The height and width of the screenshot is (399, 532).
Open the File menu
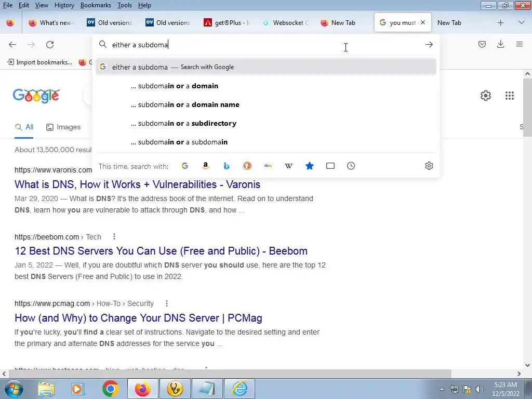click(7, 5)
